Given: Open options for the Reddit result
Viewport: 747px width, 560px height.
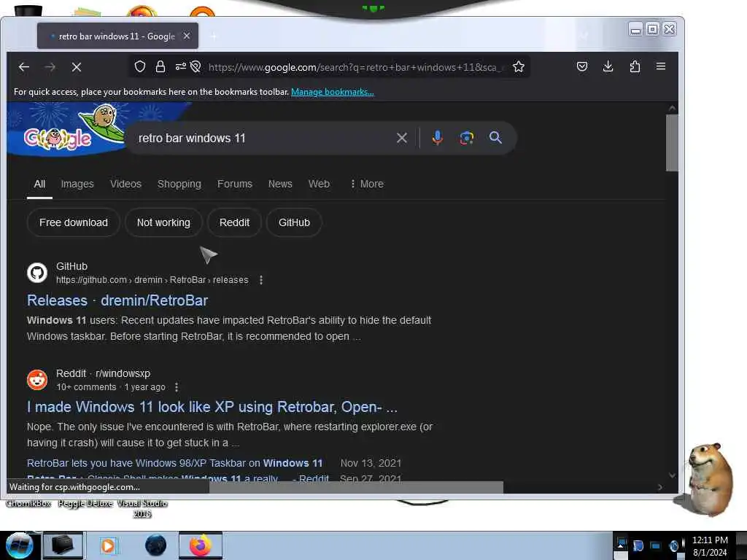Looking at the screenshot, I should pyautogui.click(x=177, y=387).
